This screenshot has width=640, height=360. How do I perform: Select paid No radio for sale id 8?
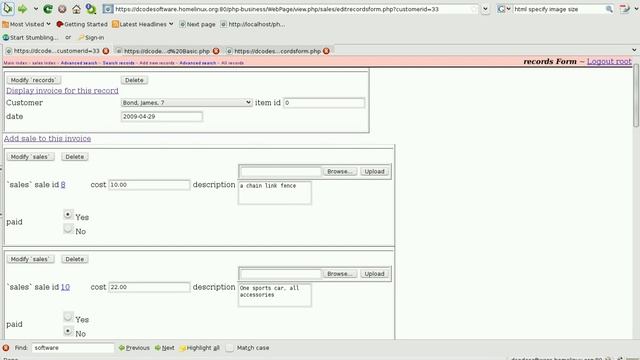coord(68,229)
